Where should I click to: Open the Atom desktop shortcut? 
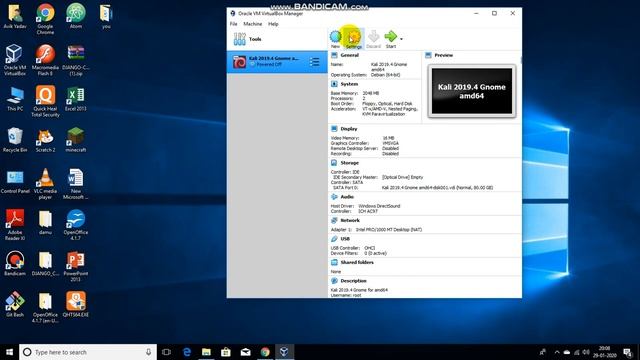click(x=76, y=16)
